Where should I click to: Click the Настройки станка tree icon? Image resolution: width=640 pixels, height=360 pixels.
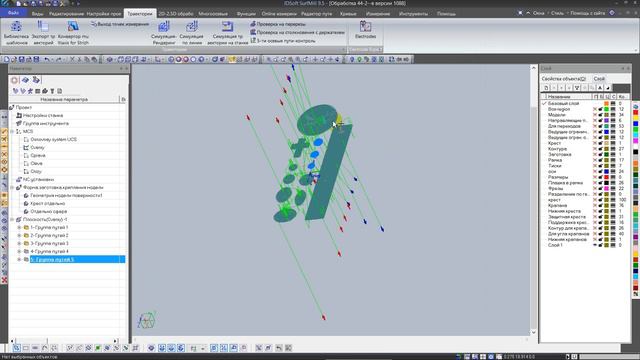pos(19,115)
